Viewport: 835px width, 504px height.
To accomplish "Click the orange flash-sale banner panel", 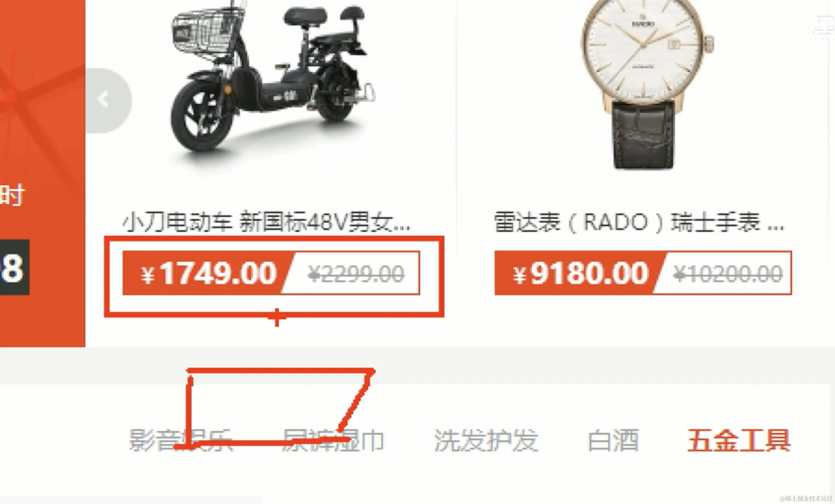I will pos(42,173).
